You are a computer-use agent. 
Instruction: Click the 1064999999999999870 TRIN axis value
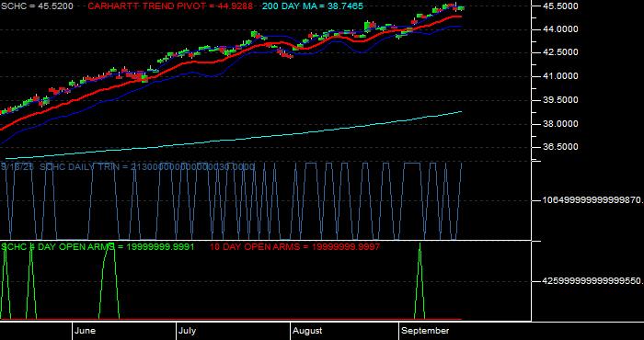[x=592, y=200]
